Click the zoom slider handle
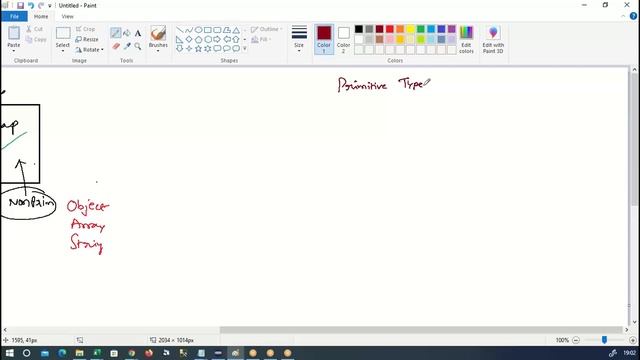The width and height of the screenshot is (640, 360). pyautogui.click(x=604, y=340)
